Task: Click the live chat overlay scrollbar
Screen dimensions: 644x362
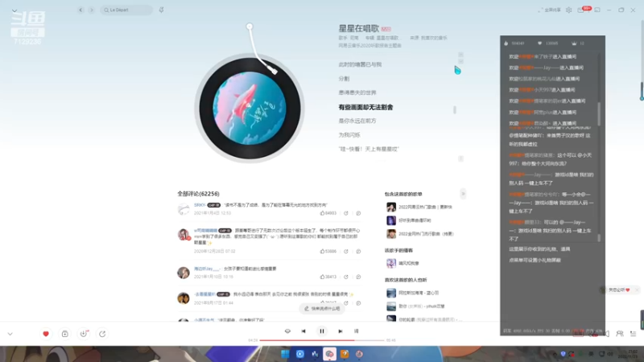Action: point(599,114)
